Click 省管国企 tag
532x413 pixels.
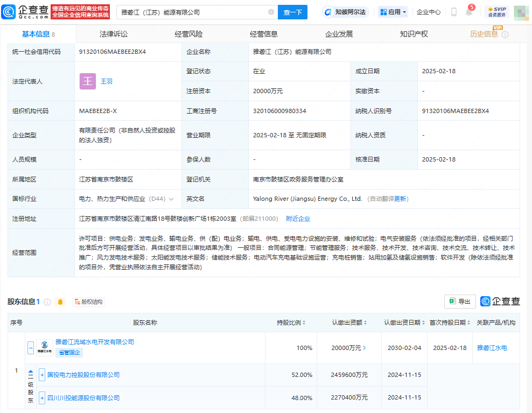69,353
